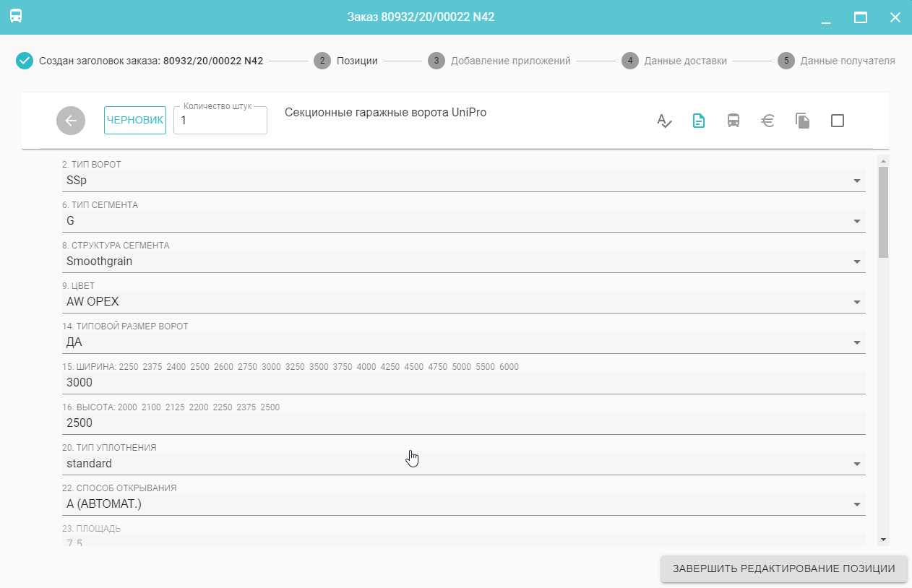Screen dimensions: 912x588
Task: Click the euro price icon
Action: tap(768, 121)
